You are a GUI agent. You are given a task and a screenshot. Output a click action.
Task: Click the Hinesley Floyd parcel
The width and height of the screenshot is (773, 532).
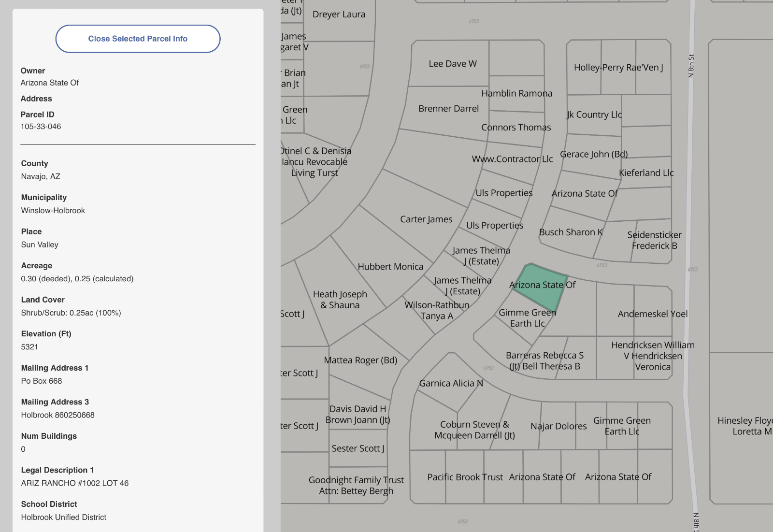pos(745,426)
